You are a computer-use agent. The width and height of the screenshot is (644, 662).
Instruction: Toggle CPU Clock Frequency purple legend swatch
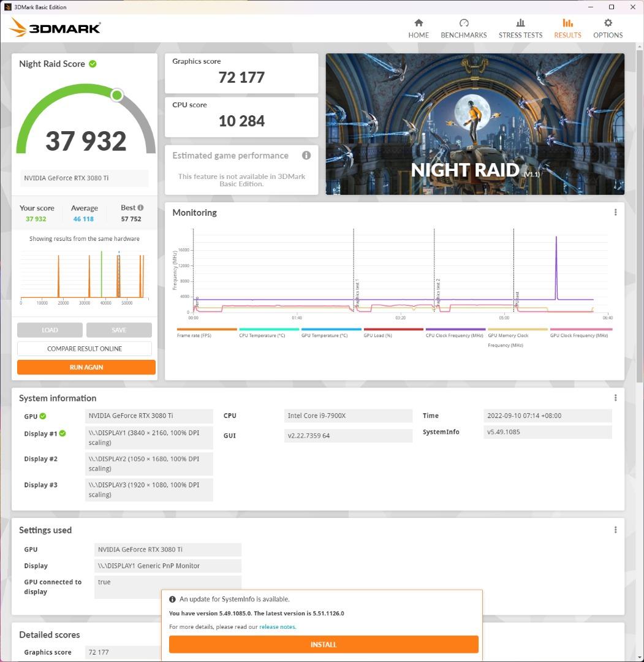[455, 330]
